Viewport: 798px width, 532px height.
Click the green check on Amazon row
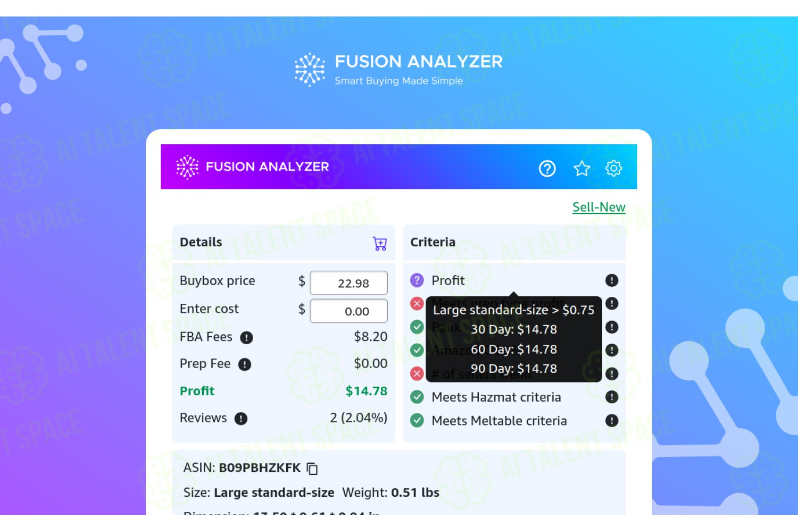417,350
